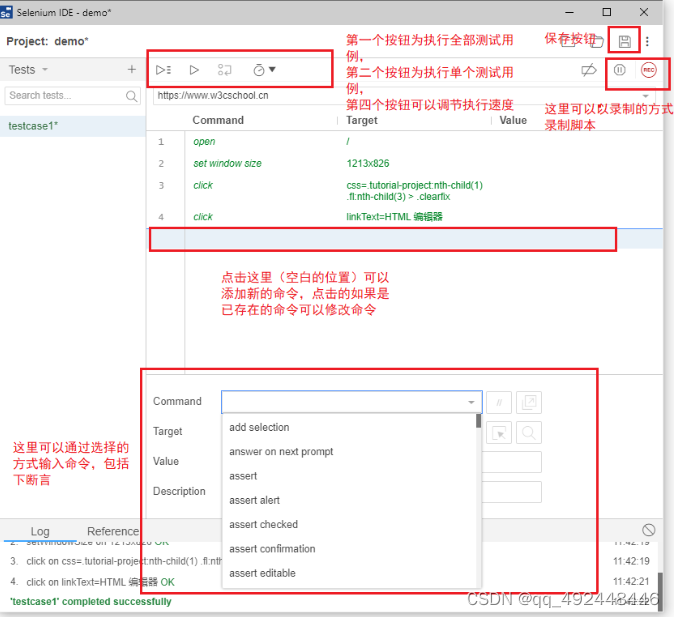
Task: Save the project with the disk icon
Action: [625, 41]
